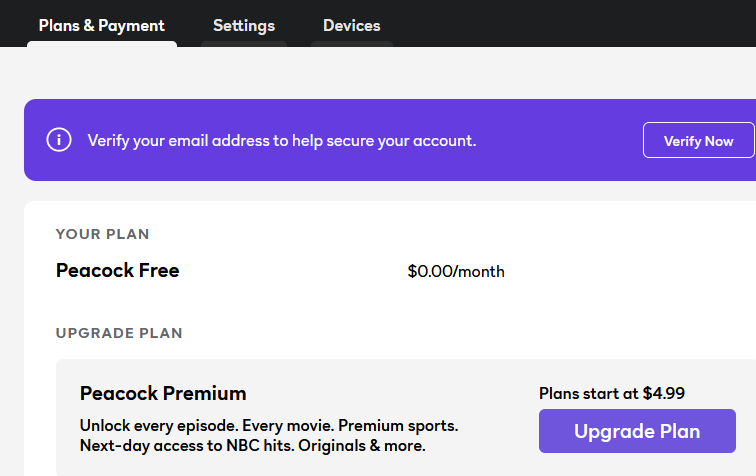Click the Verify Now button
The image size is (756, 476).
pos(699,140)
